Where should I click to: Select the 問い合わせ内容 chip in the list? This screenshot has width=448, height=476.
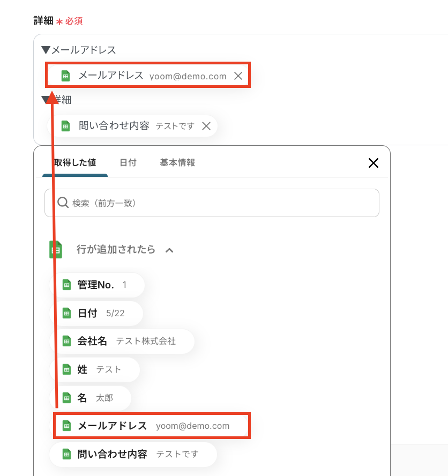pos(133,455)
